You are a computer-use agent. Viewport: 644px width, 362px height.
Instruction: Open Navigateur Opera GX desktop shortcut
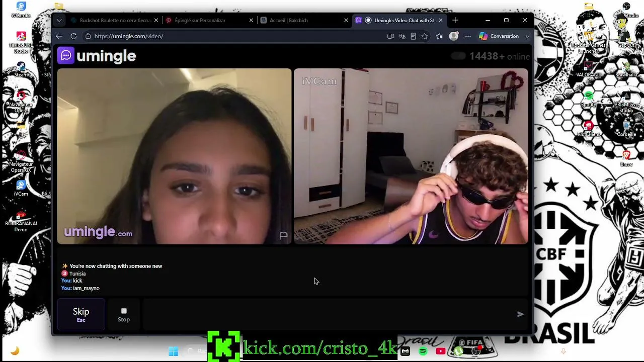pyautogui.click(x=21, y=161)
